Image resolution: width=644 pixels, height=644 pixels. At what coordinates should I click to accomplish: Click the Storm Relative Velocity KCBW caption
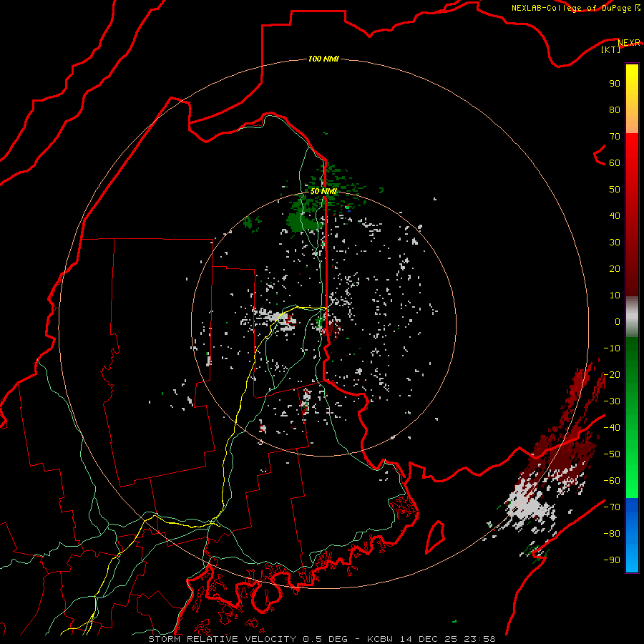tap(322, 639)
